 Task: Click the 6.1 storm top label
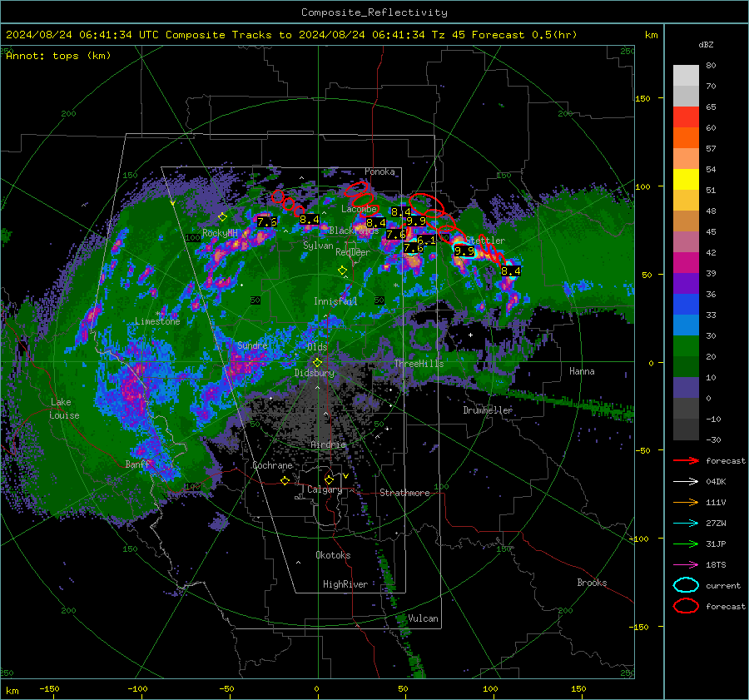coord(427,240)
